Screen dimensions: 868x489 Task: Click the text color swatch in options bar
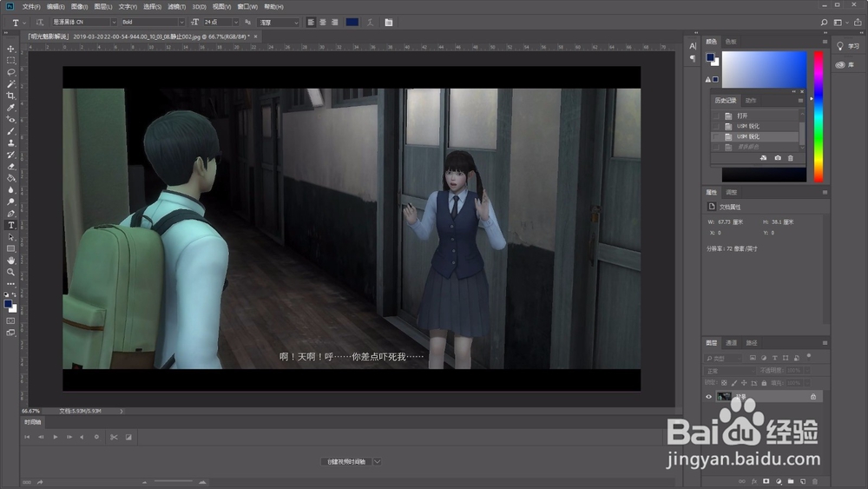(x=352, y=23)
